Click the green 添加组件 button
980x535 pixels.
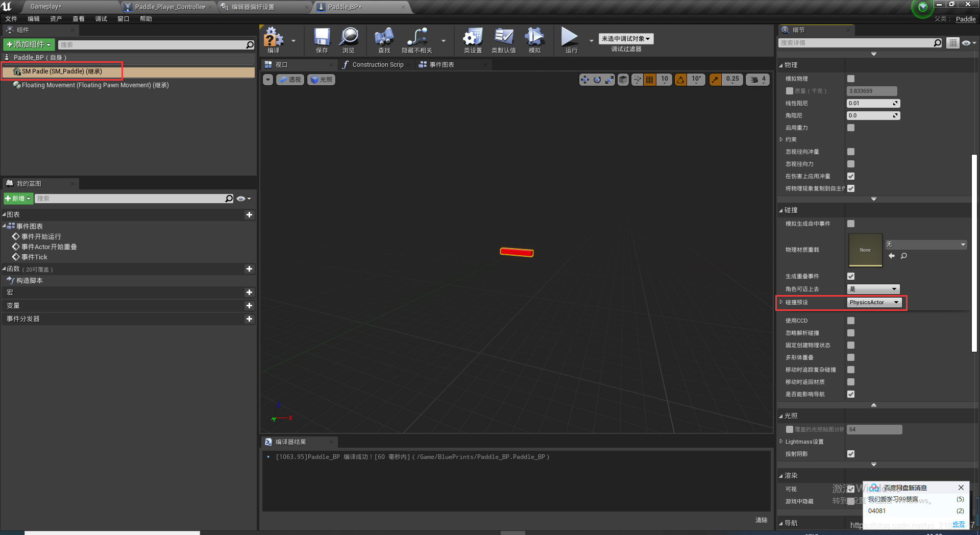[28, 44]
